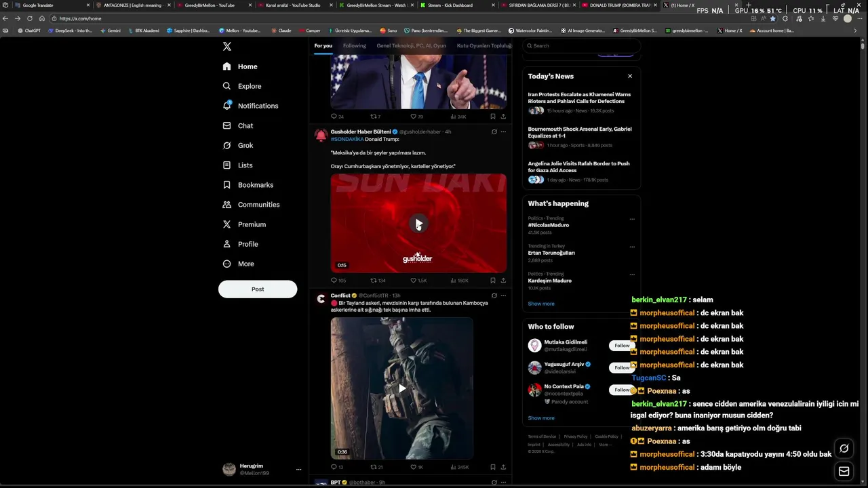Open the Grok floating button
The image size is (868, 488).
click(x=844, y=448)
